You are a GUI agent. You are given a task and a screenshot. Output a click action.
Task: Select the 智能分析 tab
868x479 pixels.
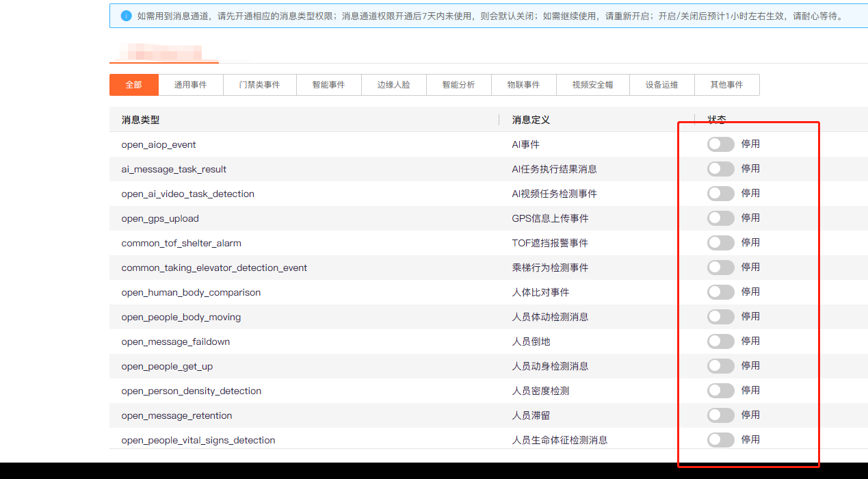click(x=458, y=85)
